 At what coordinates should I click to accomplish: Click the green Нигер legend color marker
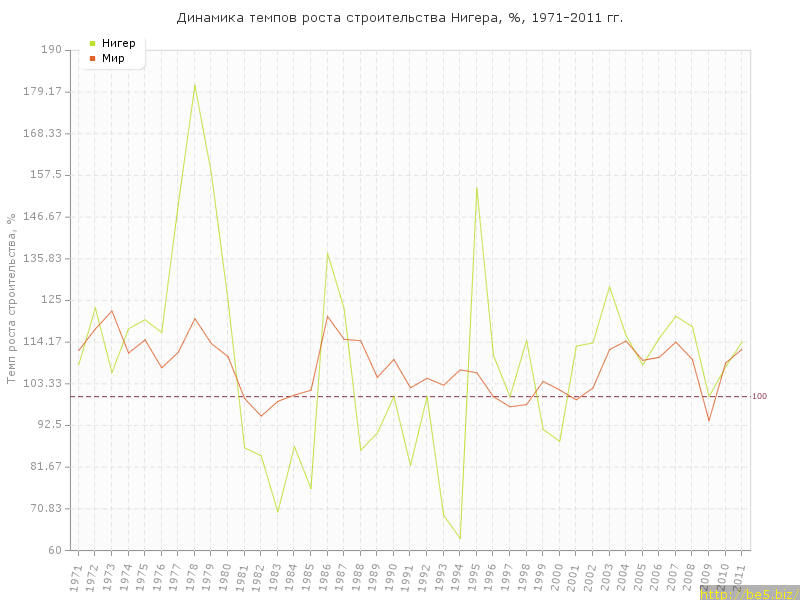93,43
